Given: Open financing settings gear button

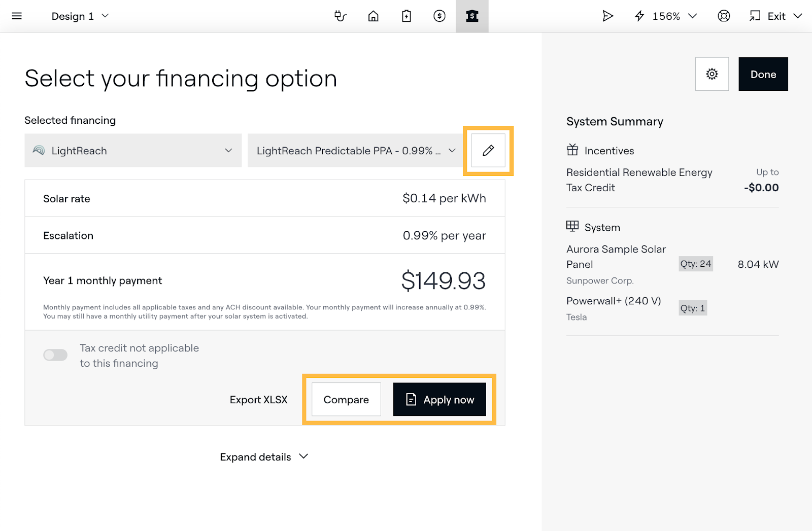Looking at the screenshot, I should pos(712,74).
